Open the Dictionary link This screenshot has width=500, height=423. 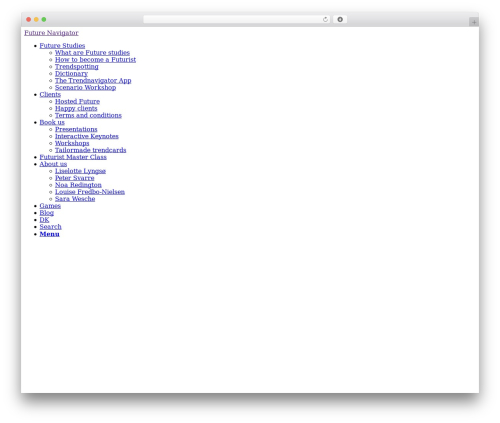click(x=71, y=73)
